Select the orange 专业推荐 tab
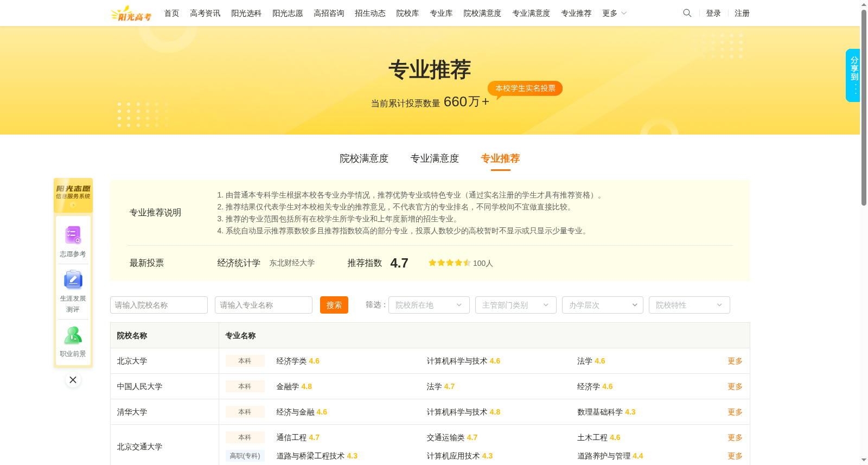The width and height of the screenshot is (868, 465). [500, 158]
